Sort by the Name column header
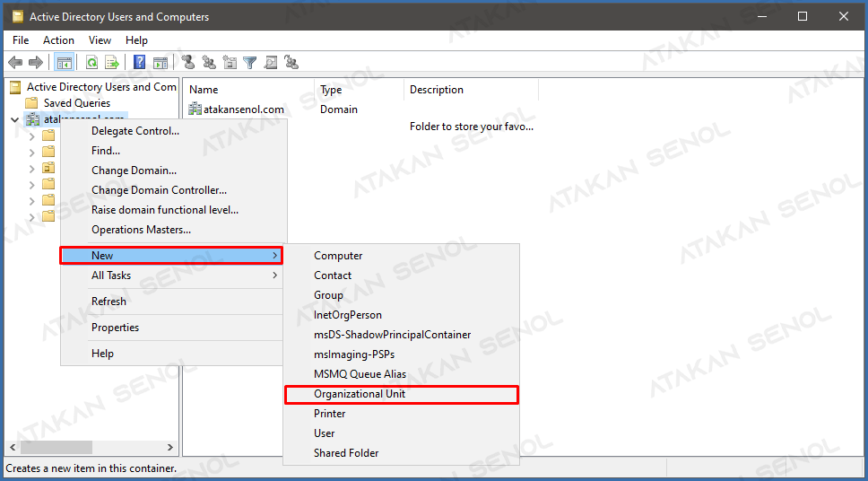The image size is (868, 481). pos(249,90)
